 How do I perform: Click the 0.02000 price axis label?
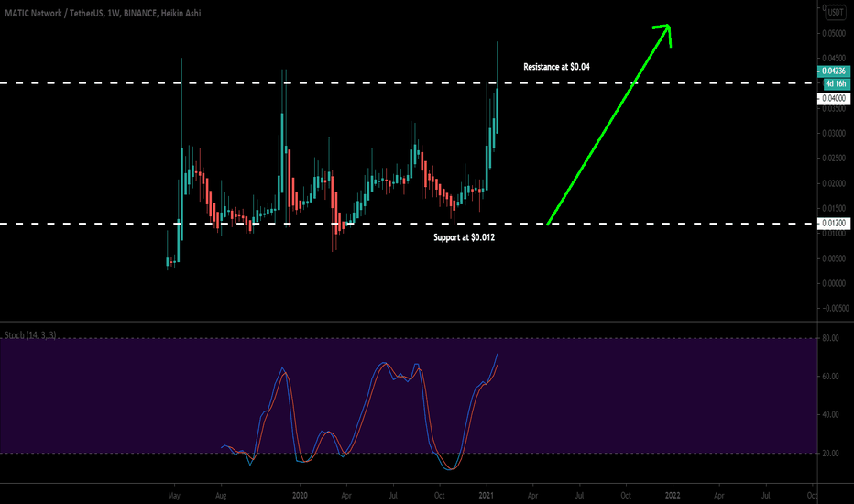[834, 183]
